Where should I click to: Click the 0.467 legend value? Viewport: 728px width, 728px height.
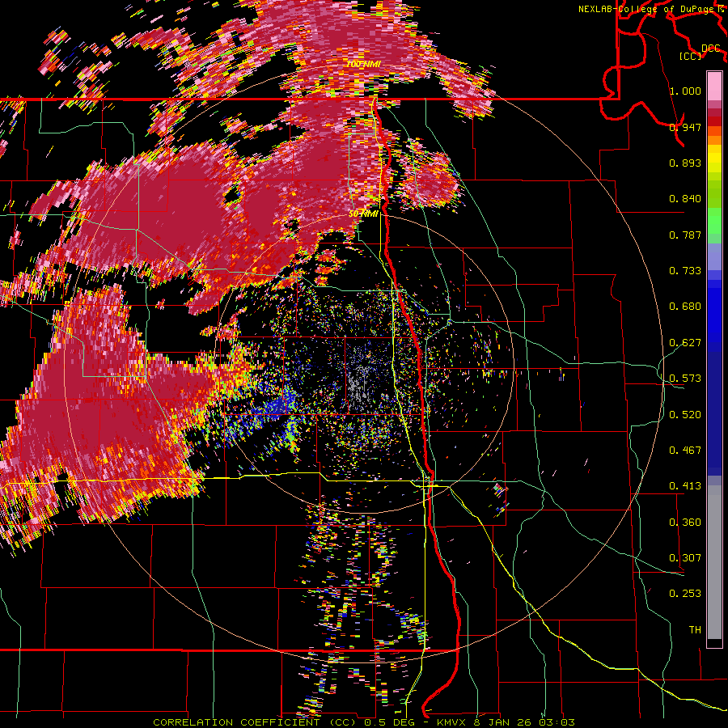click(685, 451)
